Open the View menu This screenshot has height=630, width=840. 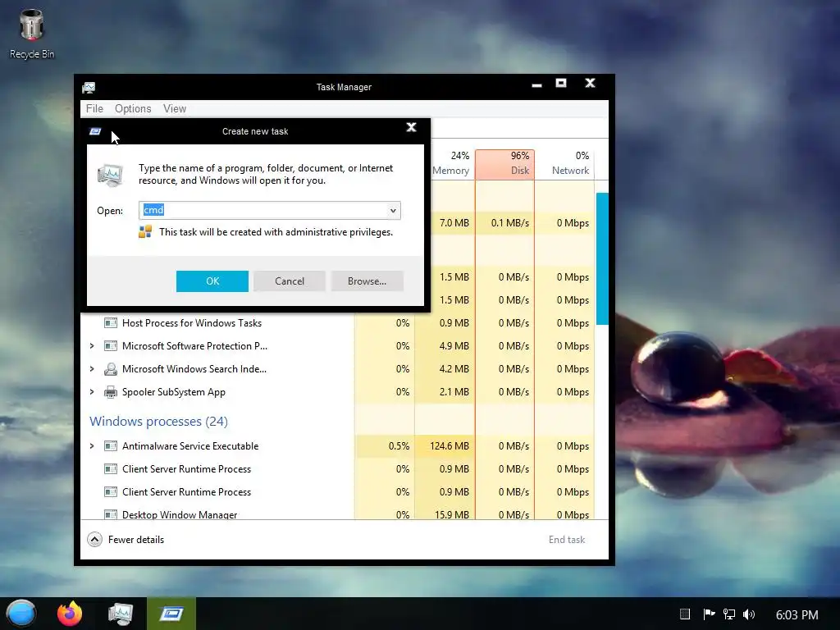tap(175, 109)
